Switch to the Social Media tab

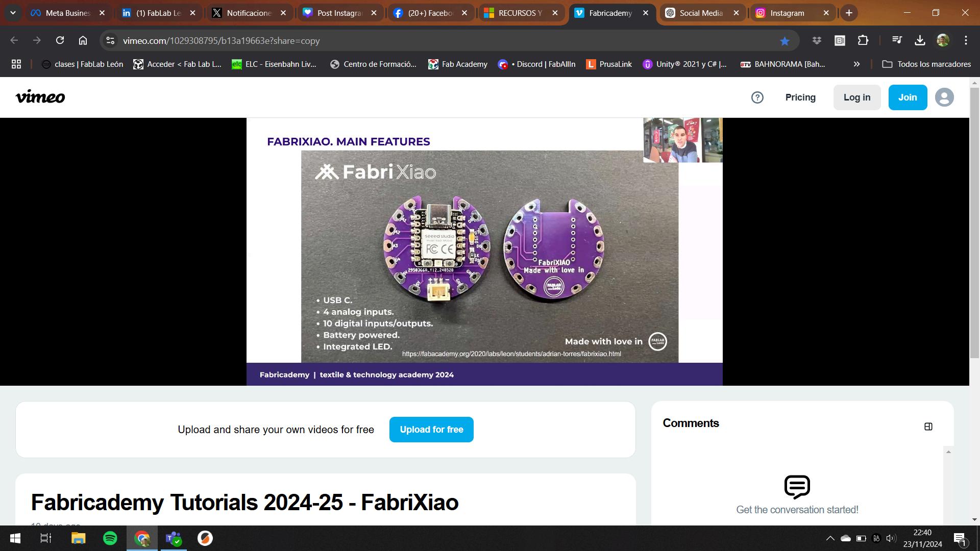click(700, 13)
